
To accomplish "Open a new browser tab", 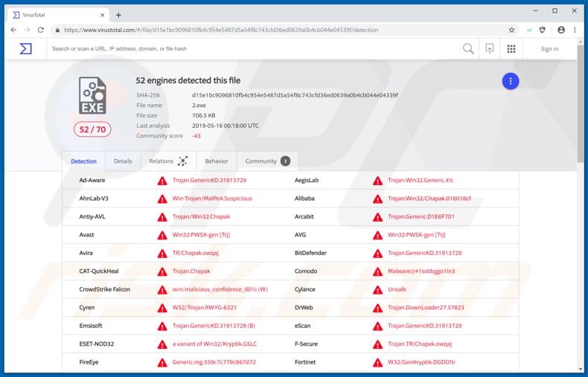I will coord(118,15).
